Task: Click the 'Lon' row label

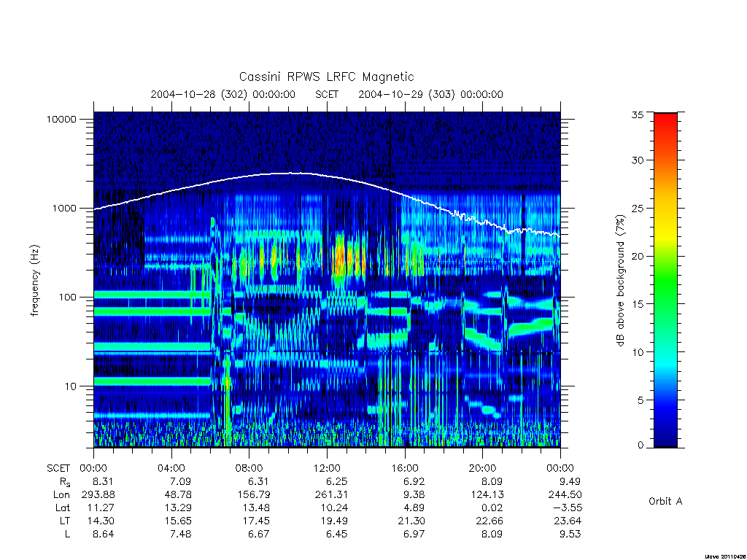Action: click(61, 495)
